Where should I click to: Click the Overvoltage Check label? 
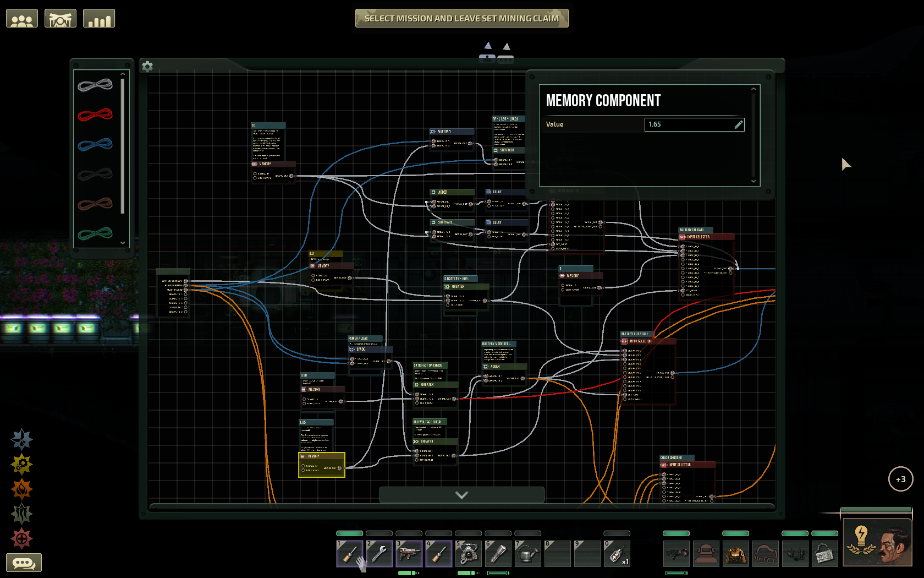(x=430, y=422)
